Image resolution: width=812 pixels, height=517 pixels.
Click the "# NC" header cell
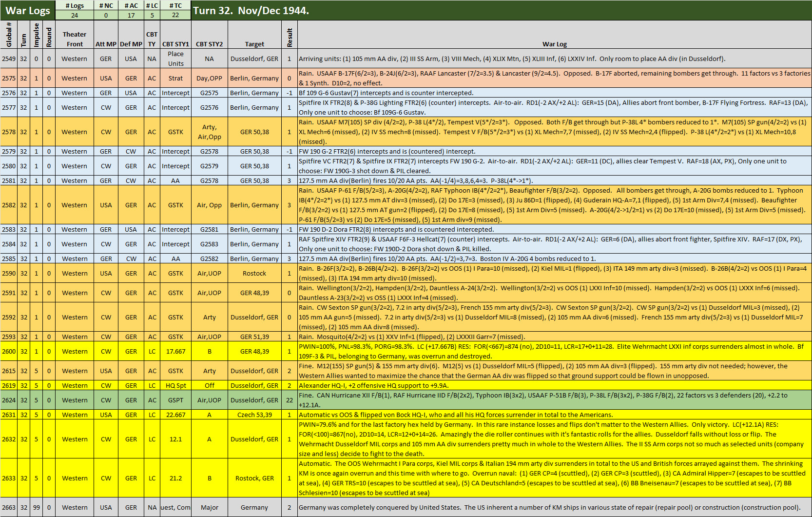tap(106, 5)
